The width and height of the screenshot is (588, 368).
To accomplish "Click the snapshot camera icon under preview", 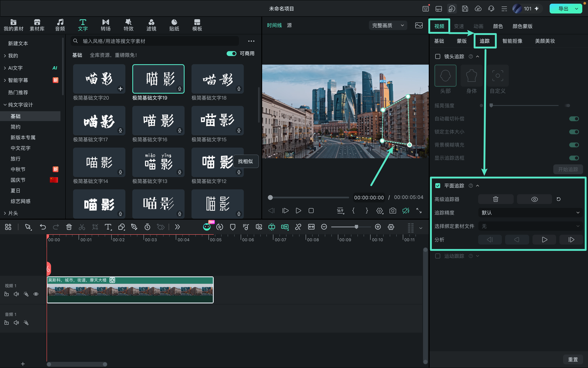I will (393, 211).
